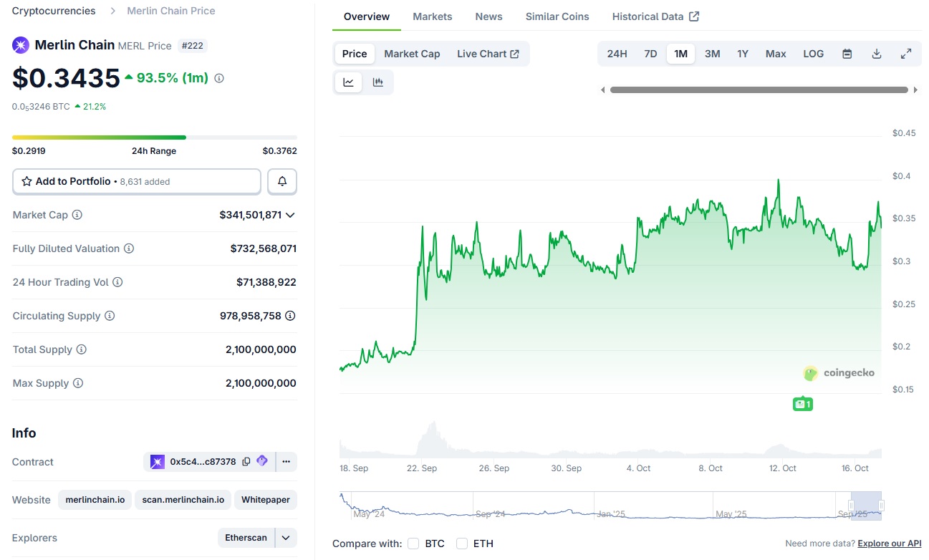
Task: Open Etherscan explorer link
Action: tap(246, 538)
